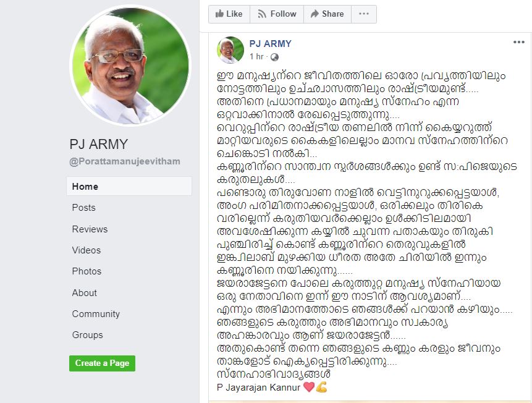Open the About section

point(84,292)
